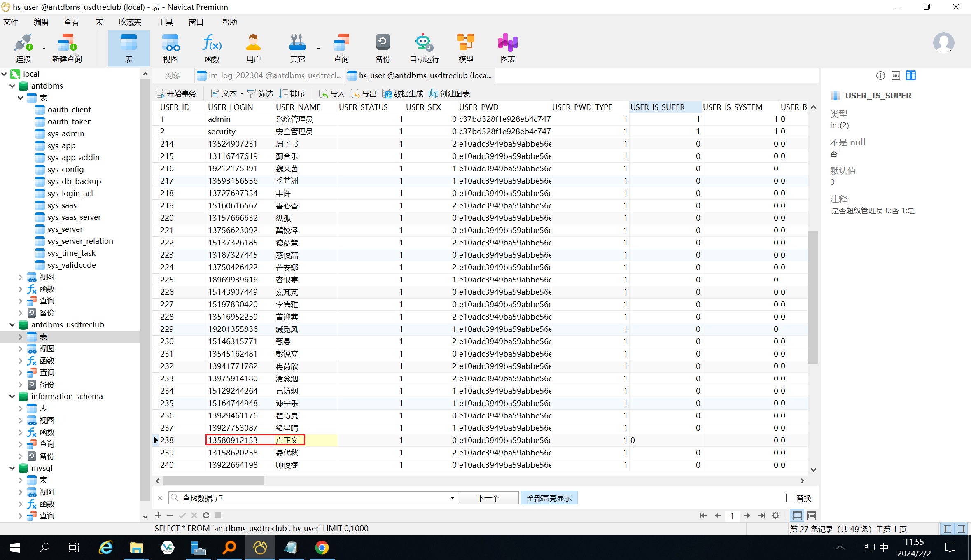971x560 pixels.
Task: Select the Table (表) toolbar icon
Action: (129, 48)
